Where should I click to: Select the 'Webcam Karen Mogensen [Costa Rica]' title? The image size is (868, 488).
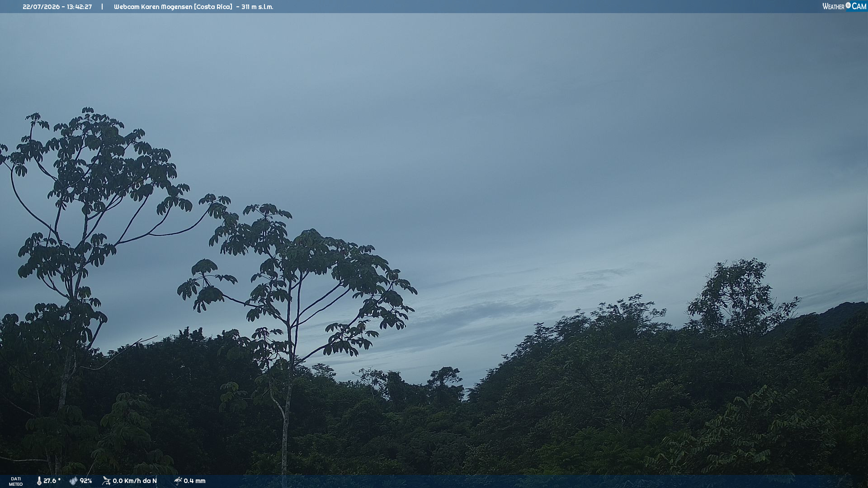[173, 7]
